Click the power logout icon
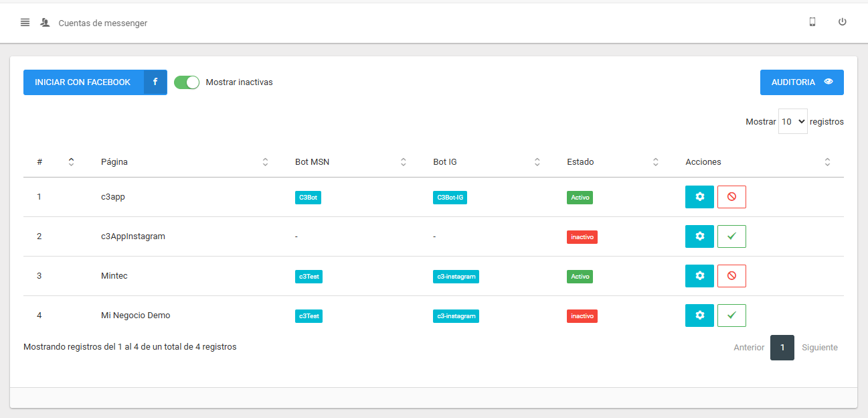The height and width of the screenshot is (418, 868). coord(843,22)
